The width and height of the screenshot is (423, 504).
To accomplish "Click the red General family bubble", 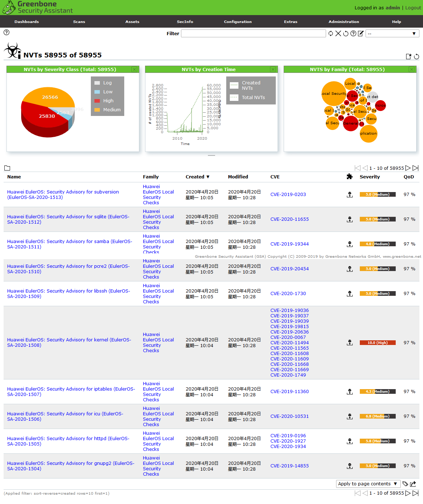I will 350,123.
